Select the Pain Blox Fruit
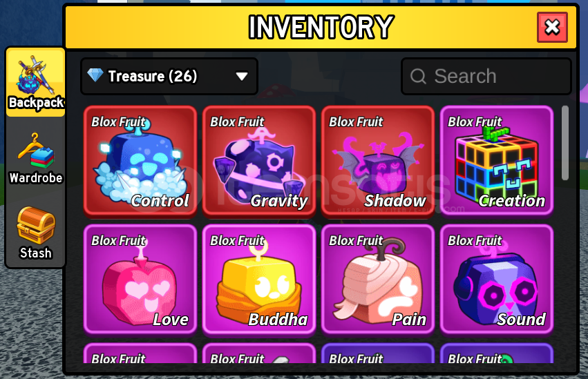 coord(378,280)
